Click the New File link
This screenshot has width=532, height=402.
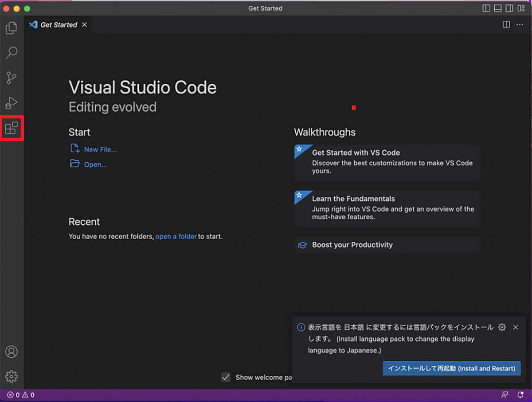[x=101, y=149]
